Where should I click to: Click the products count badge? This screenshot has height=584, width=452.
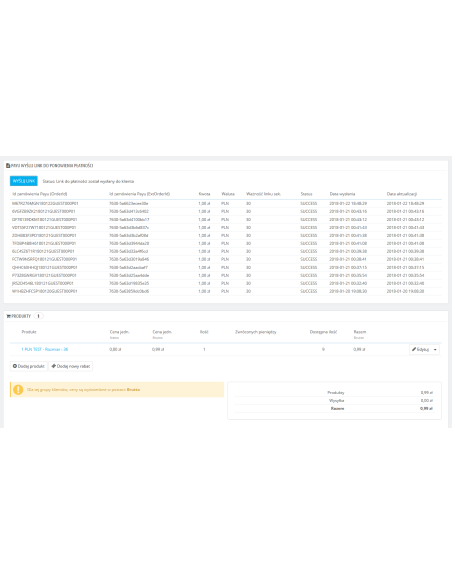[38, 316]
